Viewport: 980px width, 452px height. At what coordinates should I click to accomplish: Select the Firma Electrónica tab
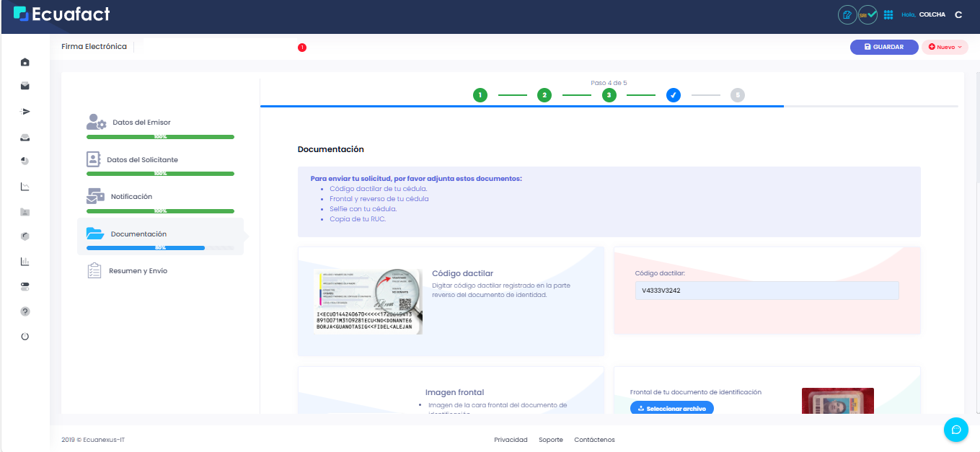[94, 46]
